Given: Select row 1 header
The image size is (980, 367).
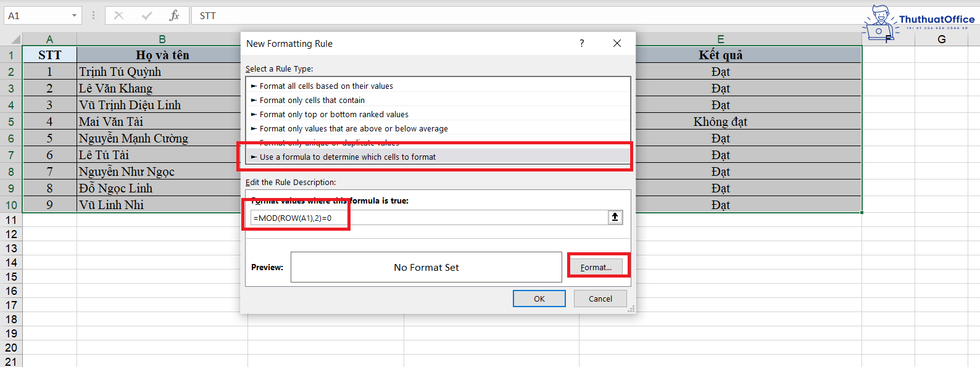Looking at the screenshot, I should point(10,55).
